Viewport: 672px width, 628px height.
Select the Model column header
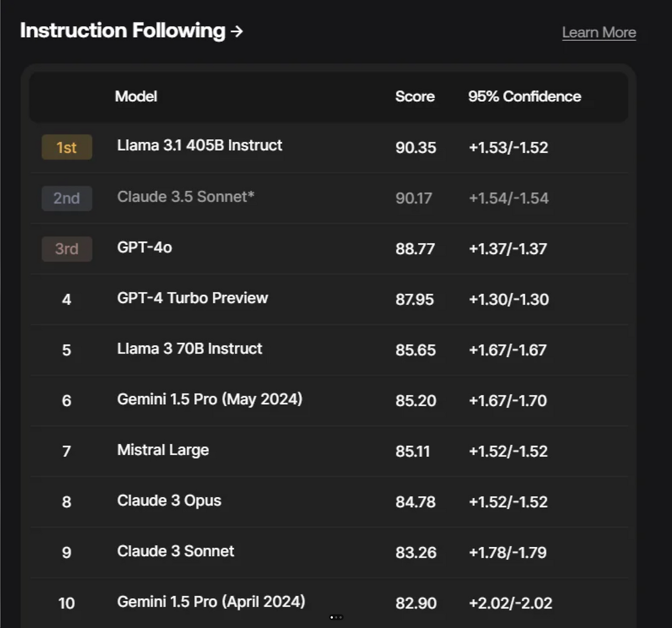tap(136, 97)
